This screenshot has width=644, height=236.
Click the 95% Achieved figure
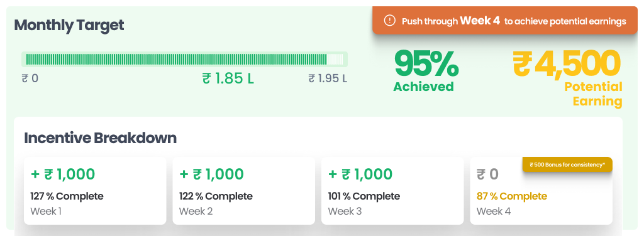(426, 71)
